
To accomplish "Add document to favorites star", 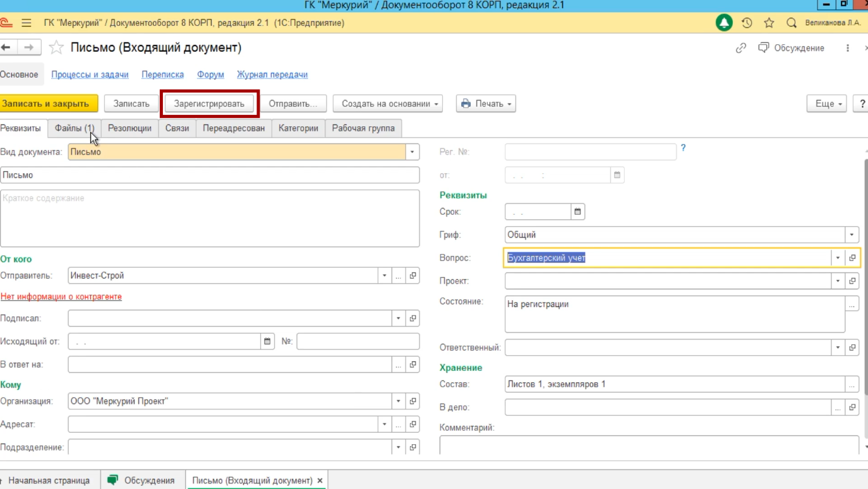I will [x=56, y=47].
